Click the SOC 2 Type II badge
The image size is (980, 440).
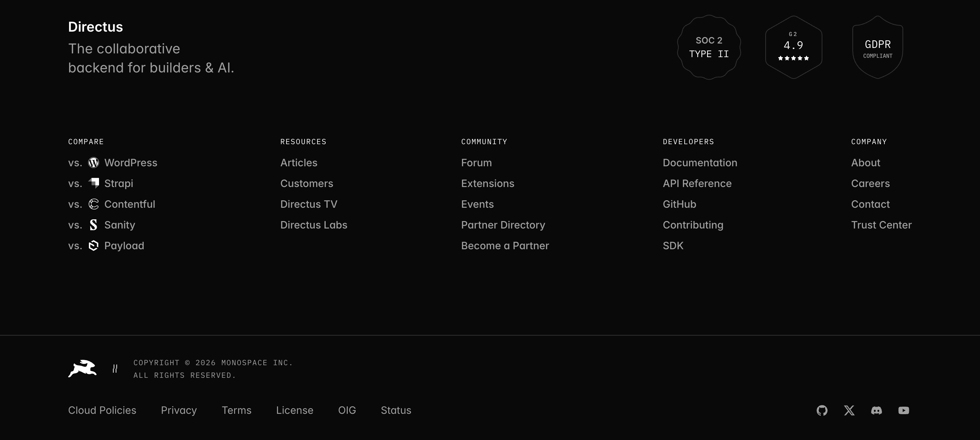[x=709, y=47]
